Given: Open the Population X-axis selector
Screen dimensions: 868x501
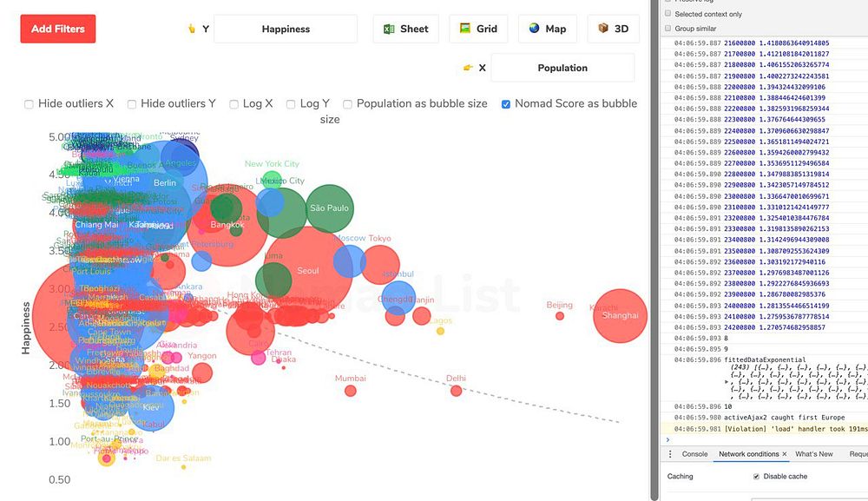Looking at the screenshot, I should [562, 68].
